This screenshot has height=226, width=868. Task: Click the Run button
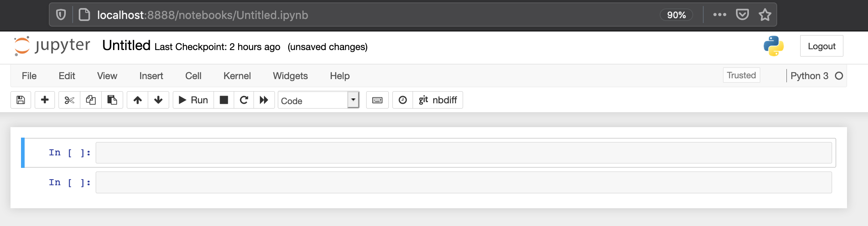[193, 100]
